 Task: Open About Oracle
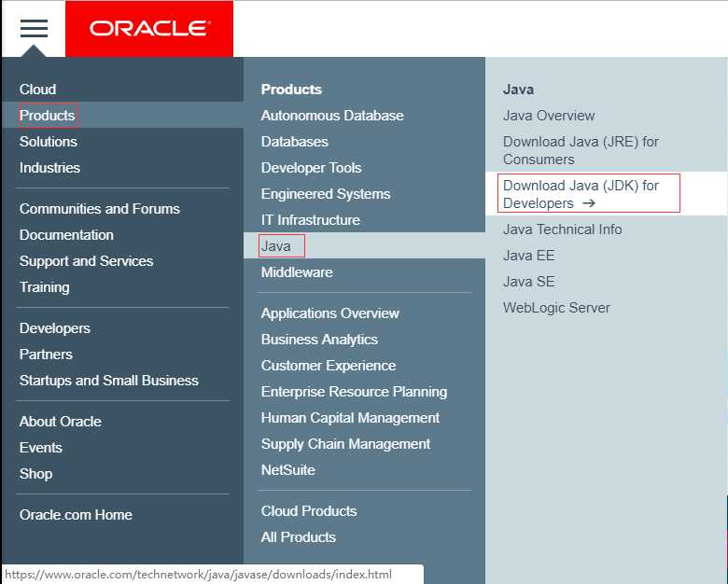[61, 422]
